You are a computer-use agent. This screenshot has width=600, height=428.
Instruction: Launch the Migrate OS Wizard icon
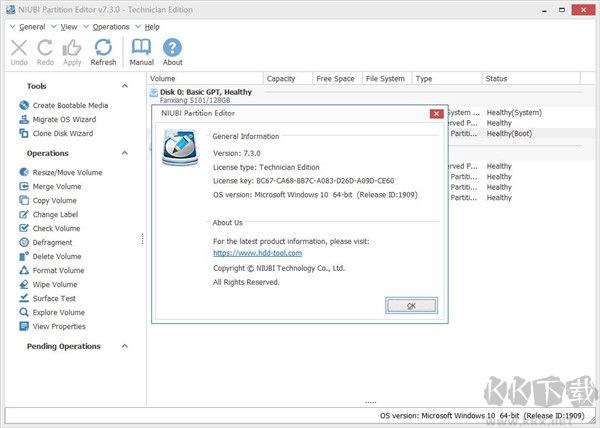[24, 119]
